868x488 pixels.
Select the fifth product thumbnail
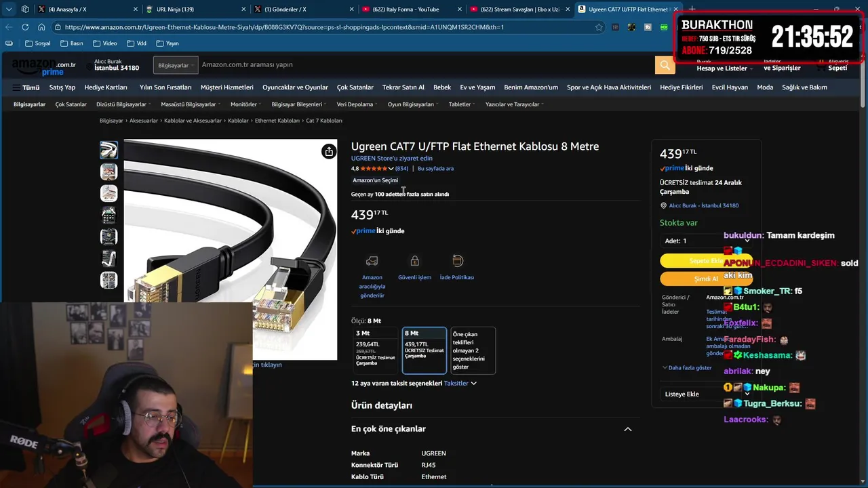pos(108,237)
